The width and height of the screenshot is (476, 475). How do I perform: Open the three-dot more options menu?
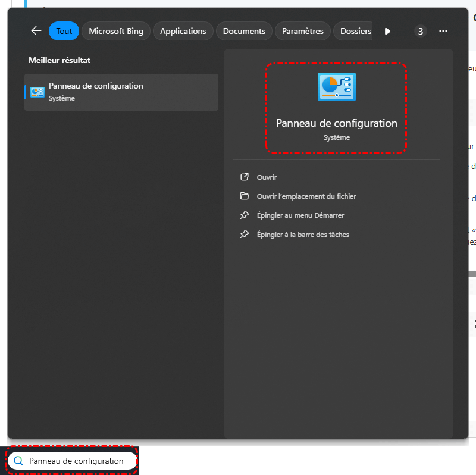pos(443,31)
